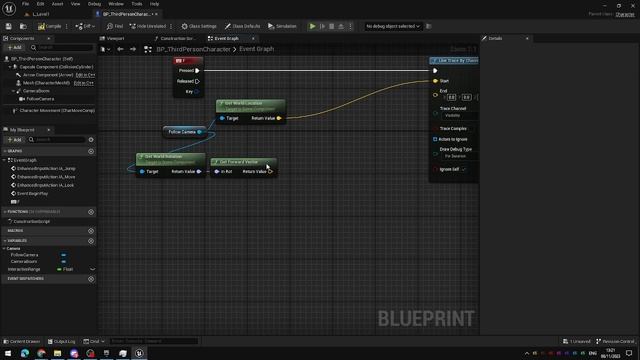The width and height of the screenshot is (640, 360).
Task: Click the Components search field
Action: click(62, 47)
